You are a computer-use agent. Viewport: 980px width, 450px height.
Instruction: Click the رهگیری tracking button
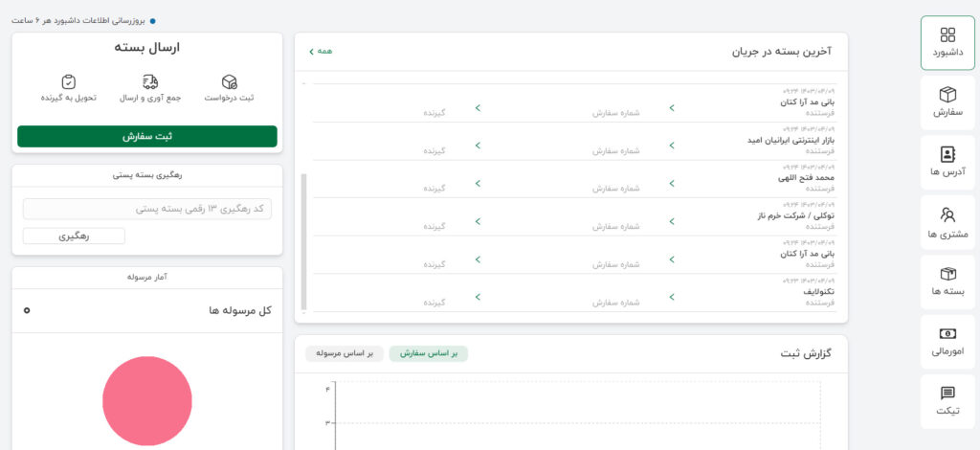point(74,236)
